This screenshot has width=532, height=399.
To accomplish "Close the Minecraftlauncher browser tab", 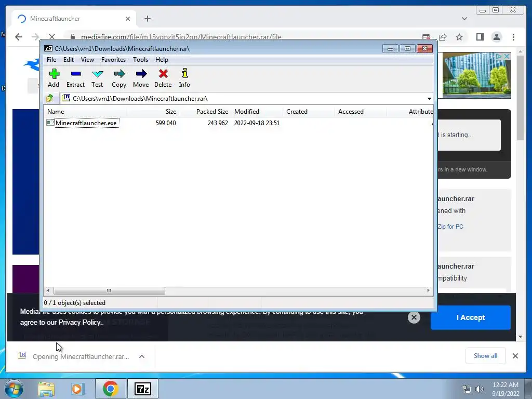I will [x=128, y=19].
